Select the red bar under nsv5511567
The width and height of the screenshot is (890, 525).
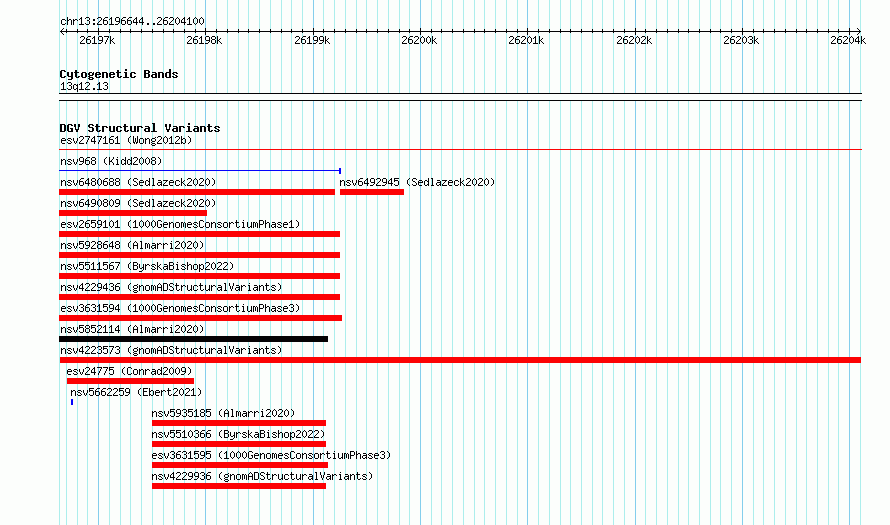click(199, 276)
